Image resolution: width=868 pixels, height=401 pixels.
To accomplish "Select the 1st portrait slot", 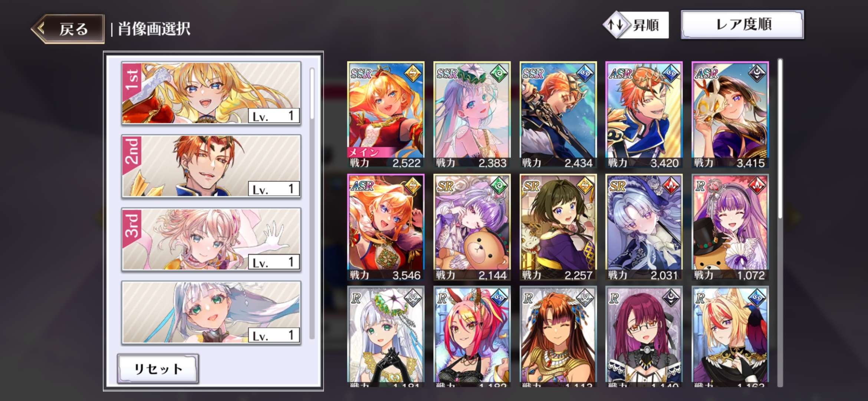I will (x=211, y=93).
